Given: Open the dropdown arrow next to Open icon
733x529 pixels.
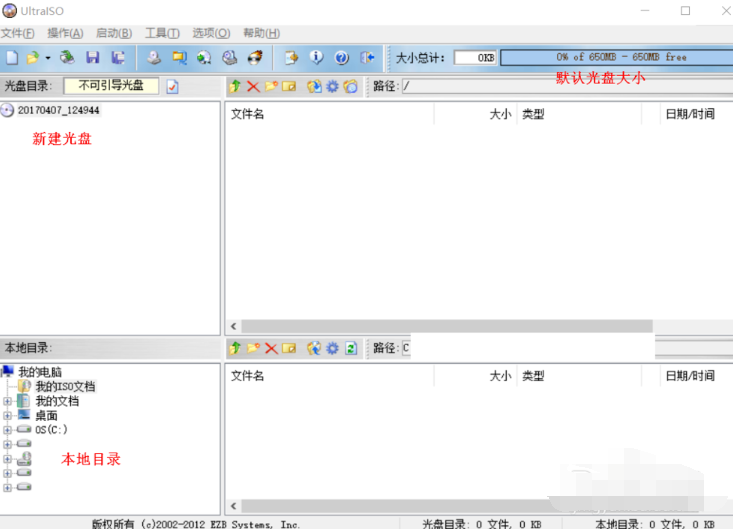Looking at the screenshot, I should [x=47, y=58].
